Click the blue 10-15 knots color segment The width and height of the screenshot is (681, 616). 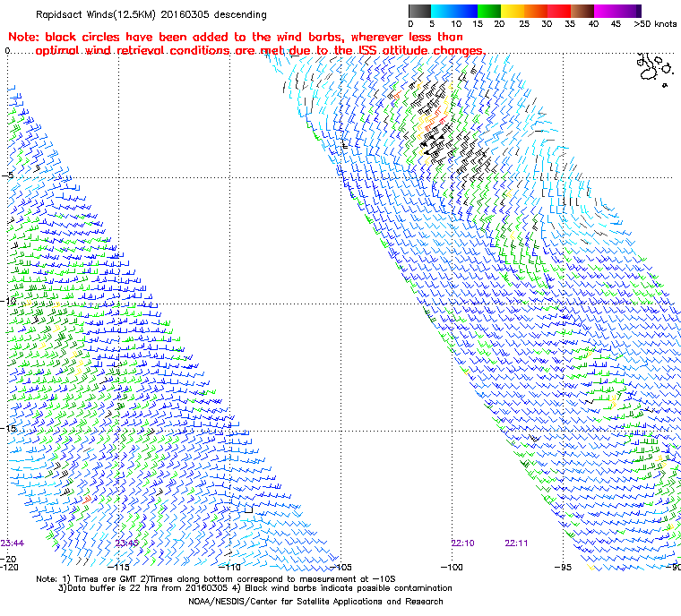[466, 11]
